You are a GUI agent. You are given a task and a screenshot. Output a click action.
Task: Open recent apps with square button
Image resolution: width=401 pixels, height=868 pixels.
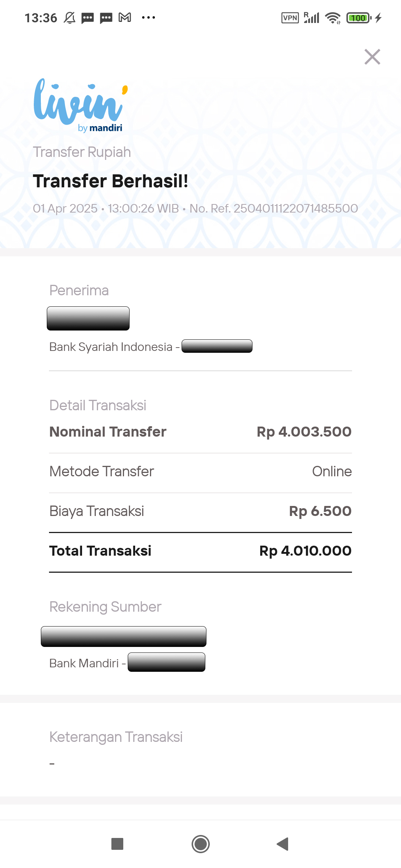[117, 844]
